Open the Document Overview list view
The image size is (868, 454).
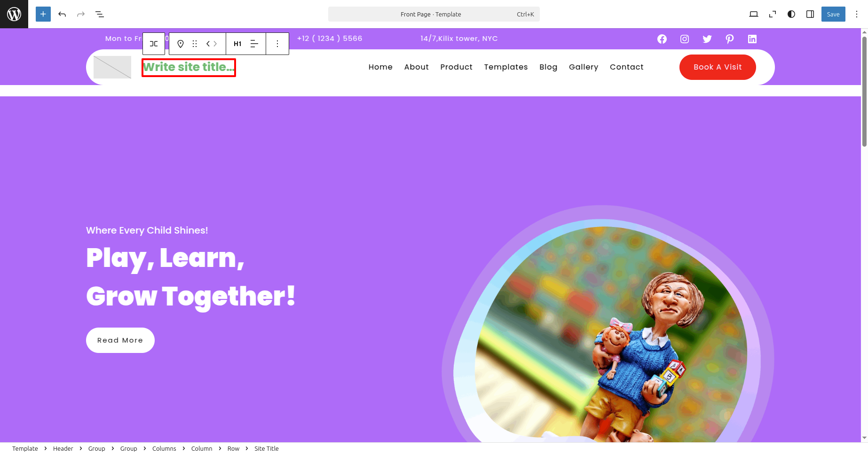[100, 14]
